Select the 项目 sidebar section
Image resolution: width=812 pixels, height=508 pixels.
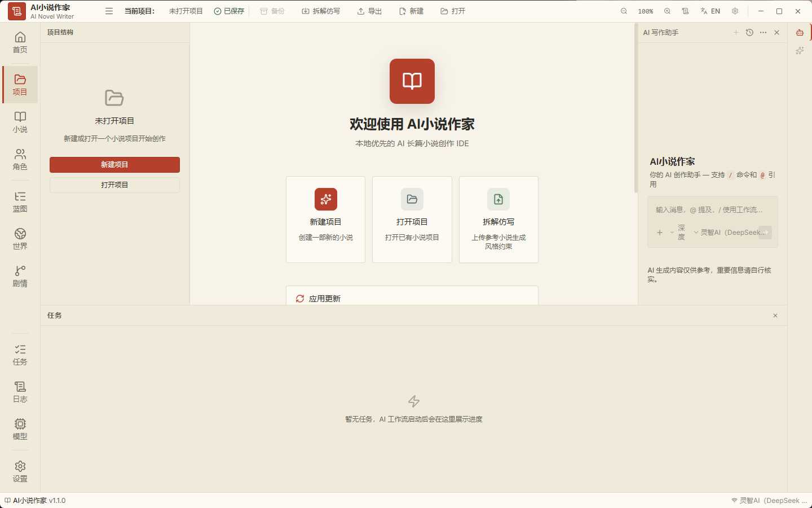click(20, 85)
